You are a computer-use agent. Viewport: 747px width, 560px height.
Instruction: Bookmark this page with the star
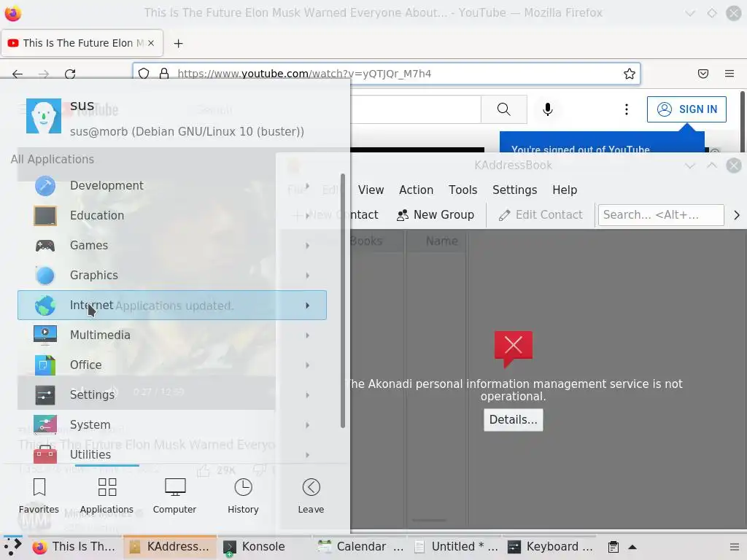point(630,74)
